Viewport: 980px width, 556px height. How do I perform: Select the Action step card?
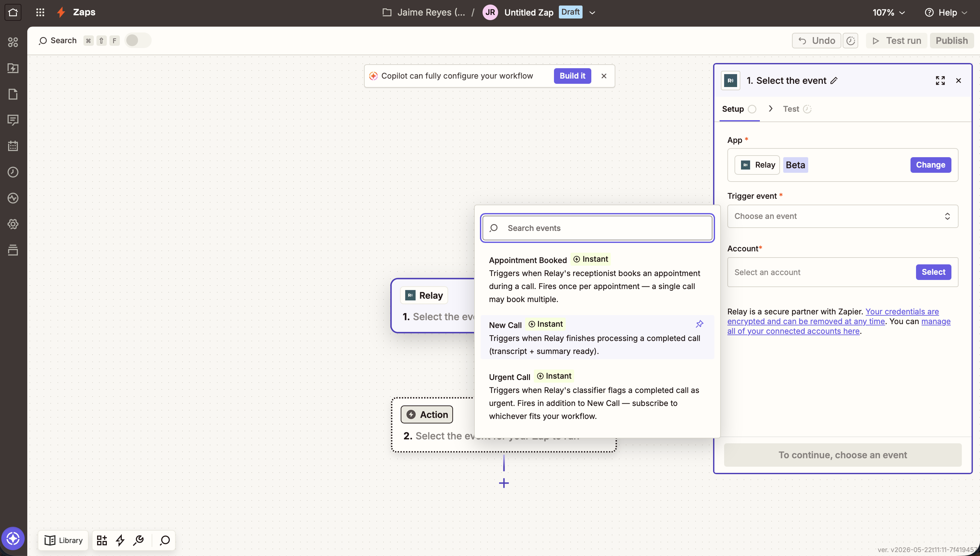[x=433, y=425]
